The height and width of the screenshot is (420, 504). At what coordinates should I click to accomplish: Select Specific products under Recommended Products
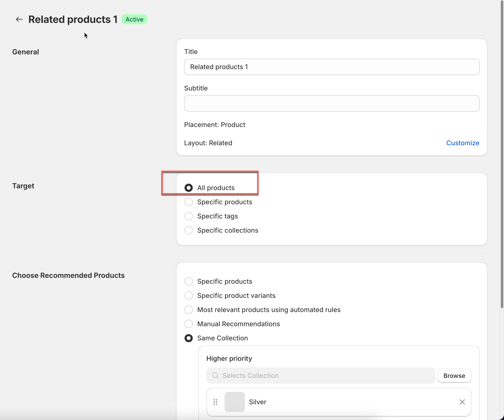click(189, 281)
